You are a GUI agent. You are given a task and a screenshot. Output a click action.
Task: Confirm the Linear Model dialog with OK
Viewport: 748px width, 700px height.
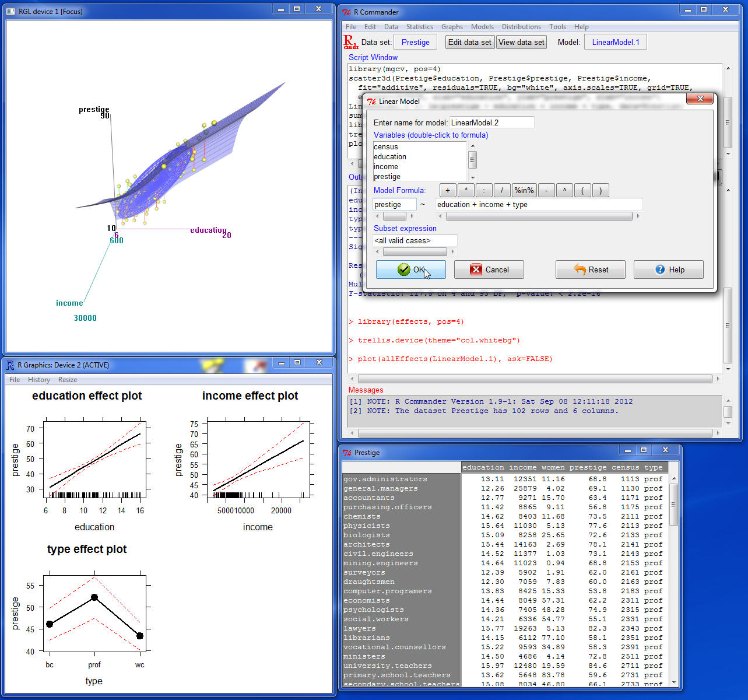(411, 269)
